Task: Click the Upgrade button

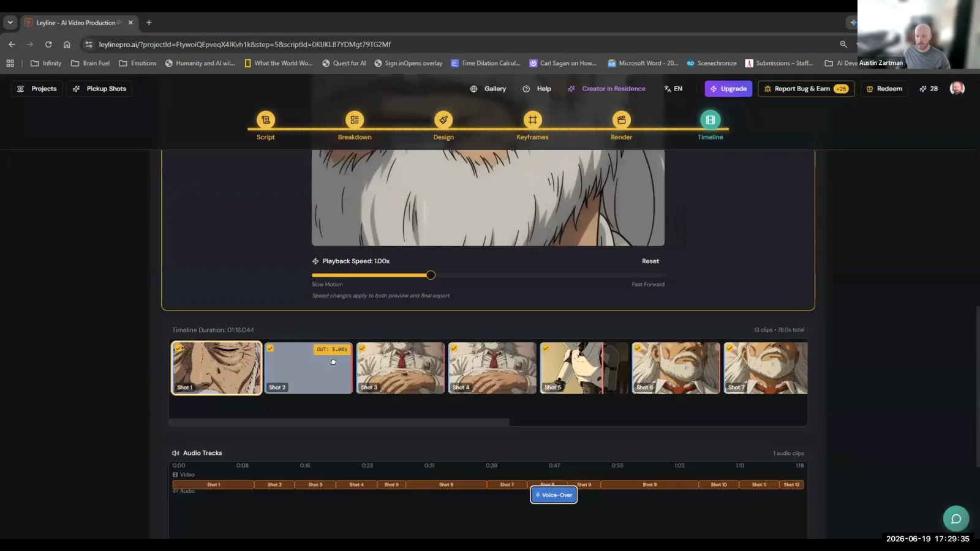Action: 728,89
